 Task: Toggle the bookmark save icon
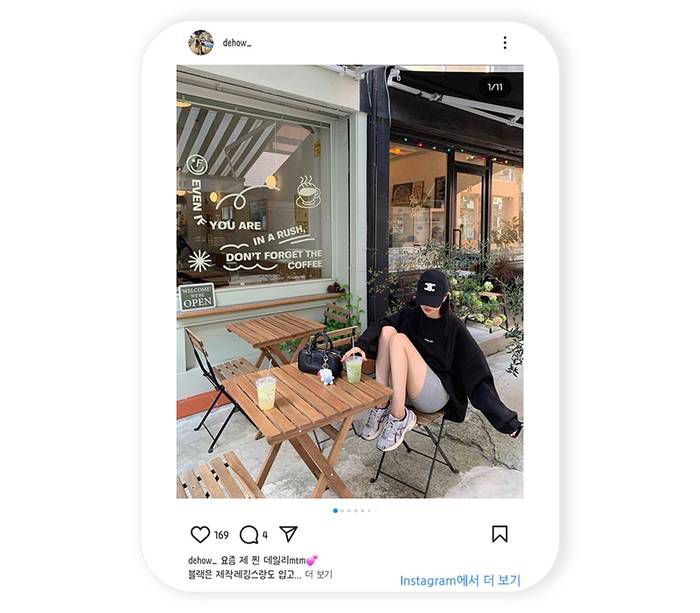coord(500,534)
